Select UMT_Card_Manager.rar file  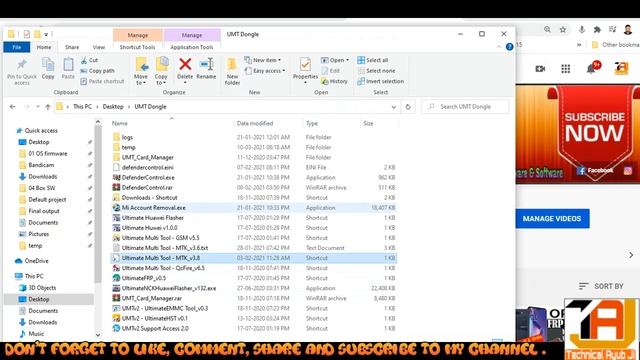coord(253,298)
